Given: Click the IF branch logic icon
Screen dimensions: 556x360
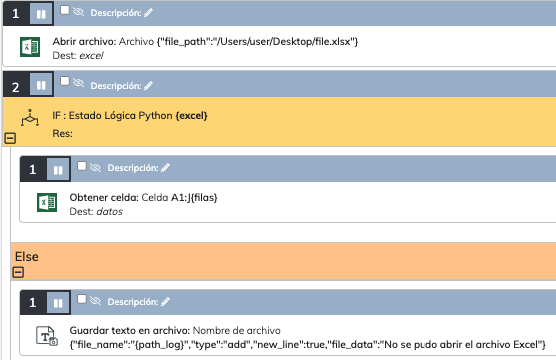Looking at the screenshot, I should coord(30,118).
